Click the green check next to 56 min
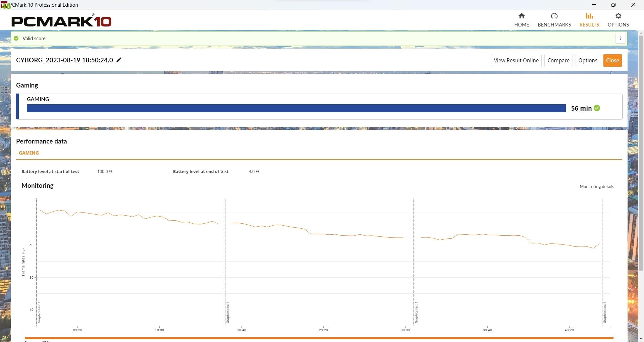The image size is (644, 342). click(x=597, y=108)
